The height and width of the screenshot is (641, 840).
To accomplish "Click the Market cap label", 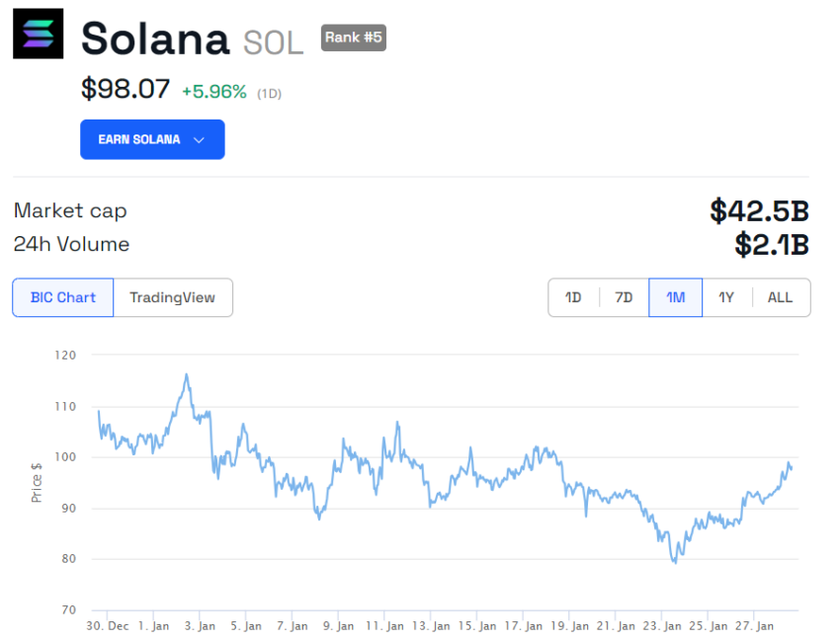I will coord(70,210).
